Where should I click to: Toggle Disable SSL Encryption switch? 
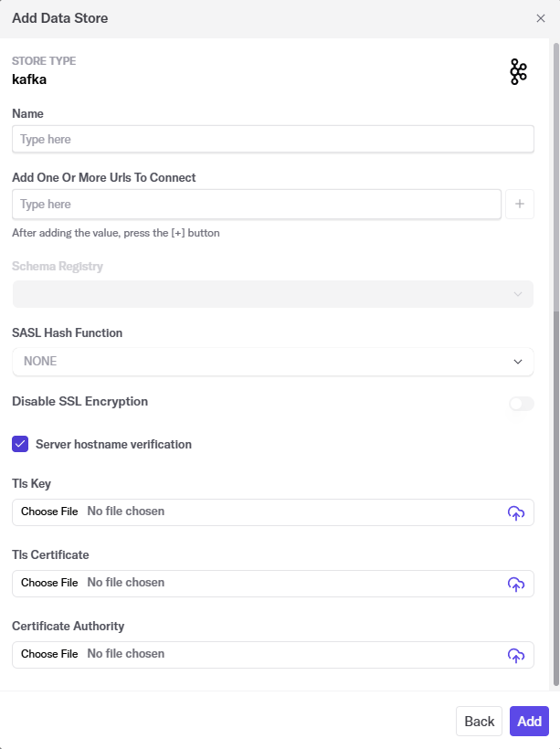coord(521,404)
